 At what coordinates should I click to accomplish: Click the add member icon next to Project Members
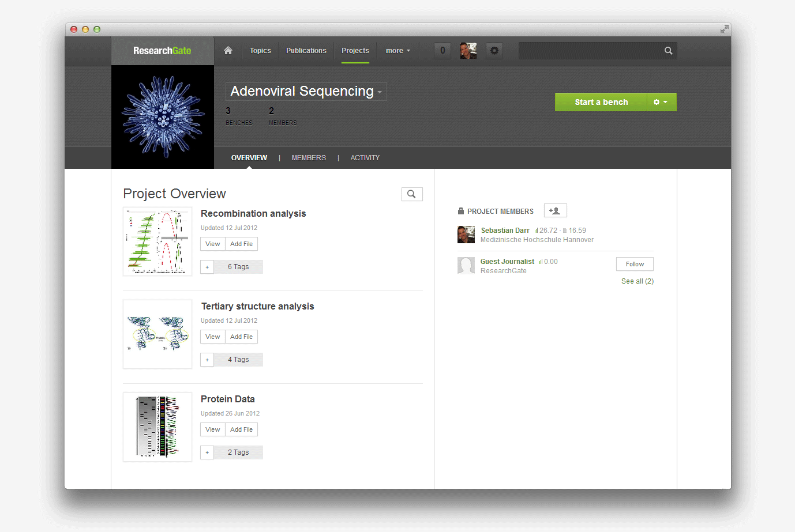click(555, 211)
